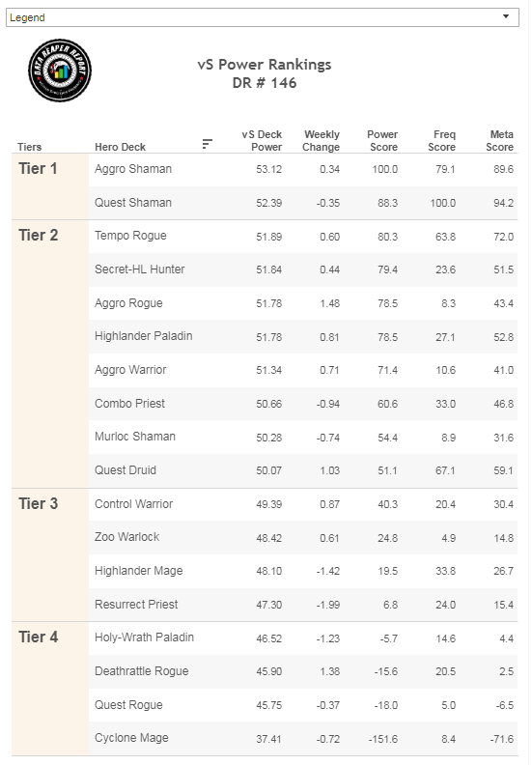The height and width of the screenshot is (765, 532).
Task: Click the Data Reaper Report logo
Action: coord(60,71)
